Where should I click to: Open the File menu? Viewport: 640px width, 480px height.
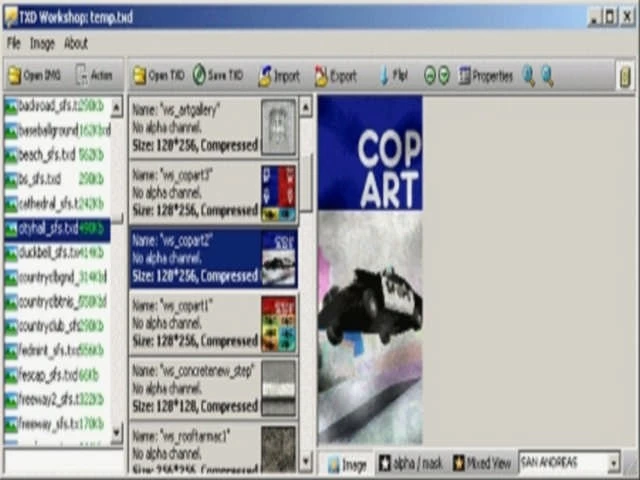(13, 43)
